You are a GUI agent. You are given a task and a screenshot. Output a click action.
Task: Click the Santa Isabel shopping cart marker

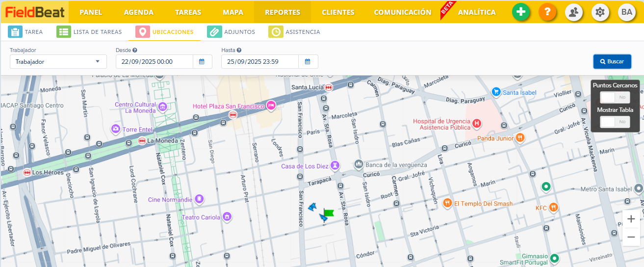click(x=496, y=92)
